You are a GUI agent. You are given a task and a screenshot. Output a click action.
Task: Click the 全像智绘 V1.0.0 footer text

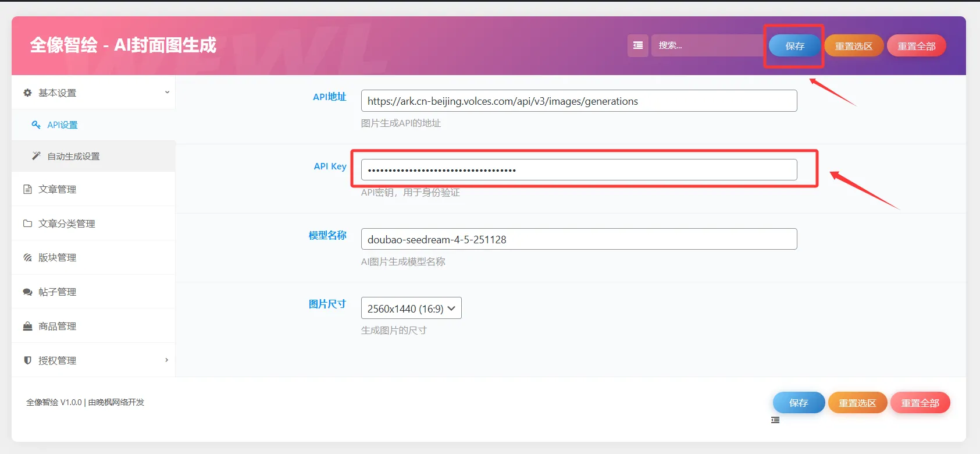pyautogui.click(x=85, y=402)
